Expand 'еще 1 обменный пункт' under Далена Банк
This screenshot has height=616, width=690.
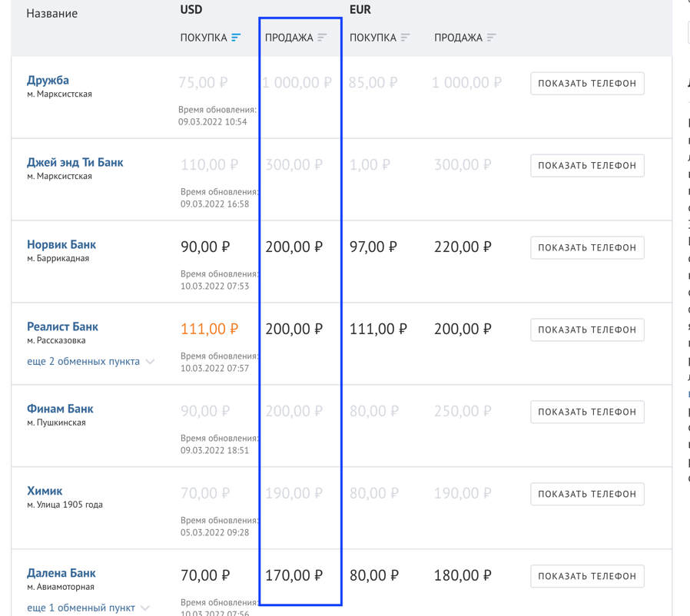pyautogui.click(x=88, y=608)
